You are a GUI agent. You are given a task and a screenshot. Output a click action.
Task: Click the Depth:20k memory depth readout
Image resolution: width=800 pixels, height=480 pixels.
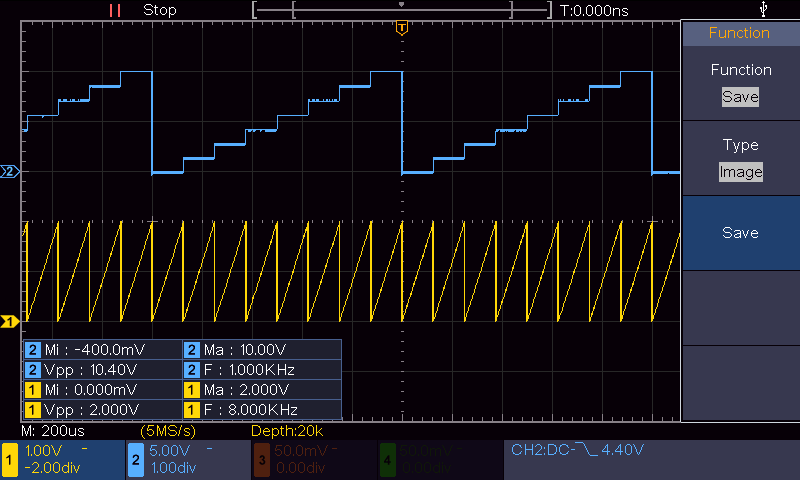[287, 431]
